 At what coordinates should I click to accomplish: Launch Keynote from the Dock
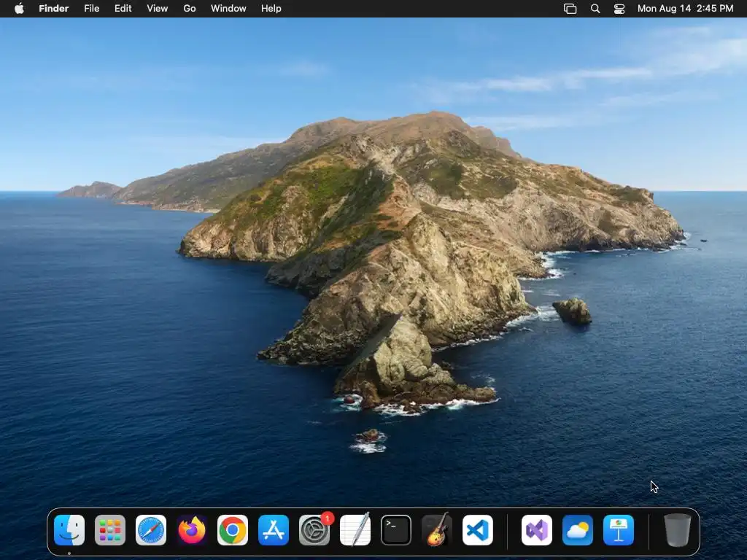pyautogui.click(x=619, y=530)
